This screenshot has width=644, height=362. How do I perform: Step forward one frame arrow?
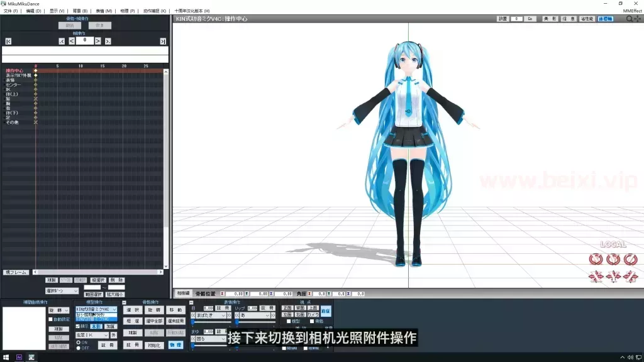point(97,41)
